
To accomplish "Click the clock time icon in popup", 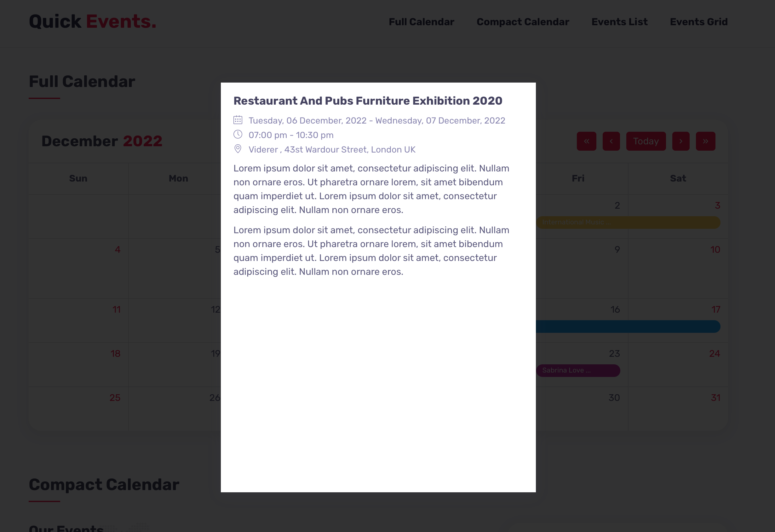I will [238, 134].
